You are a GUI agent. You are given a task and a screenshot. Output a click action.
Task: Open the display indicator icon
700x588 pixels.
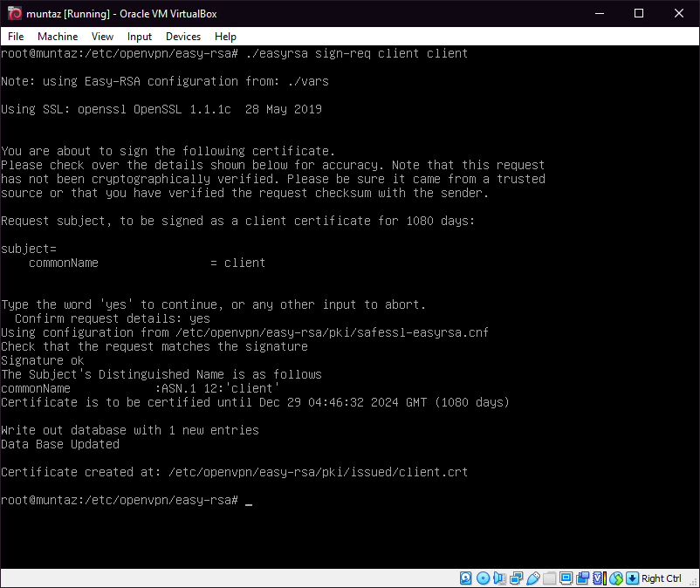coord(566,578)
